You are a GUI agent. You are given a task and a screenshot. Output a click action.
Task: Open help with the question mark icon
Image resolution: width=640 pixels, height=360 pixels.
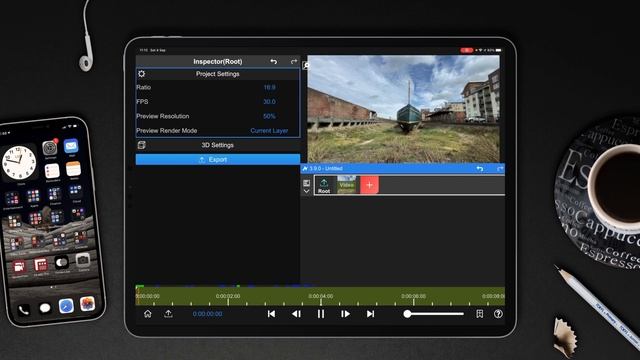pyautogui.click(x=498, y=314)
